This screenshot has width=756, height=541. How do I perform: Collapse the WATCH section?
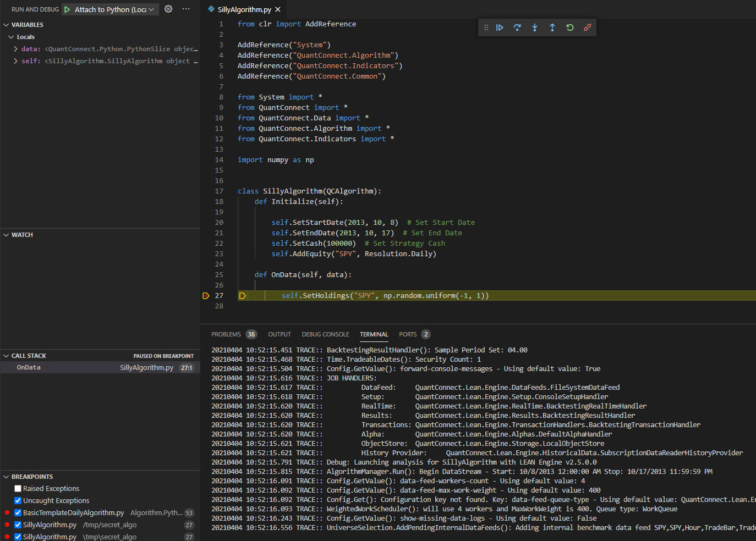pos(6,235)
